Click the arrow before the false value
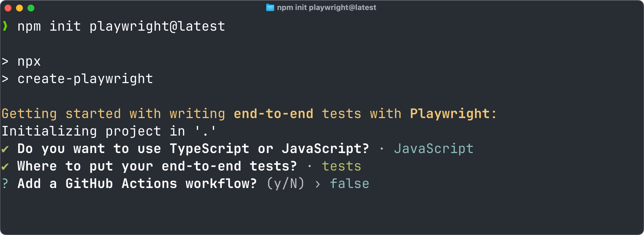 pyautogui.click(x=317, y=184)
